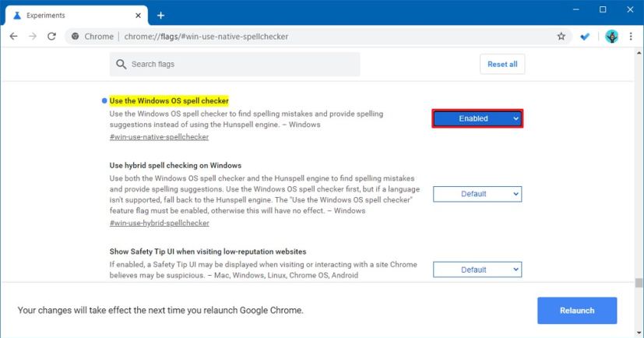Click the scrollbar up arrow
This screenshot has height=338, width=644.
coord(639,53)
